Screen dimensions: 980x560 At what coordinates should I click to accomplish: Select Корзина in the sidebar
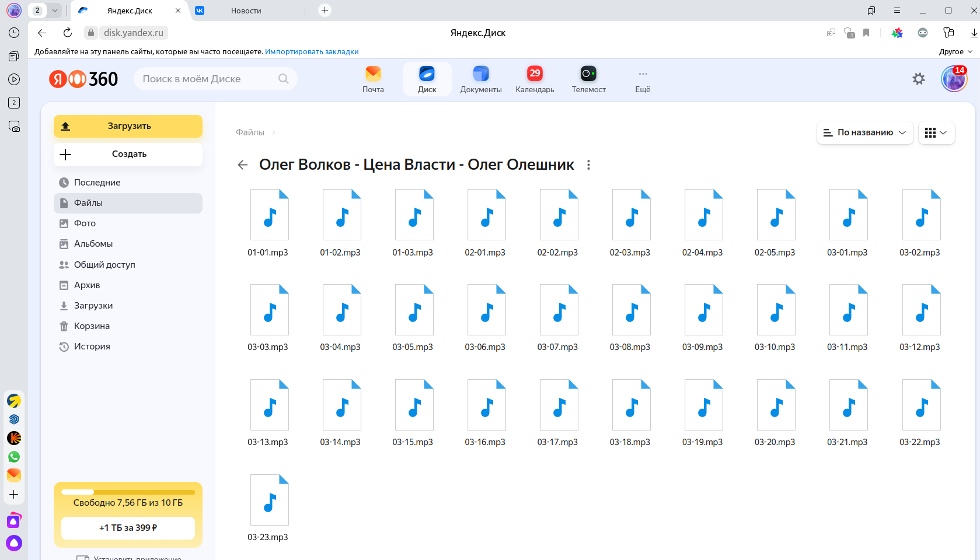pyautogui.click(x=92, y=326)
